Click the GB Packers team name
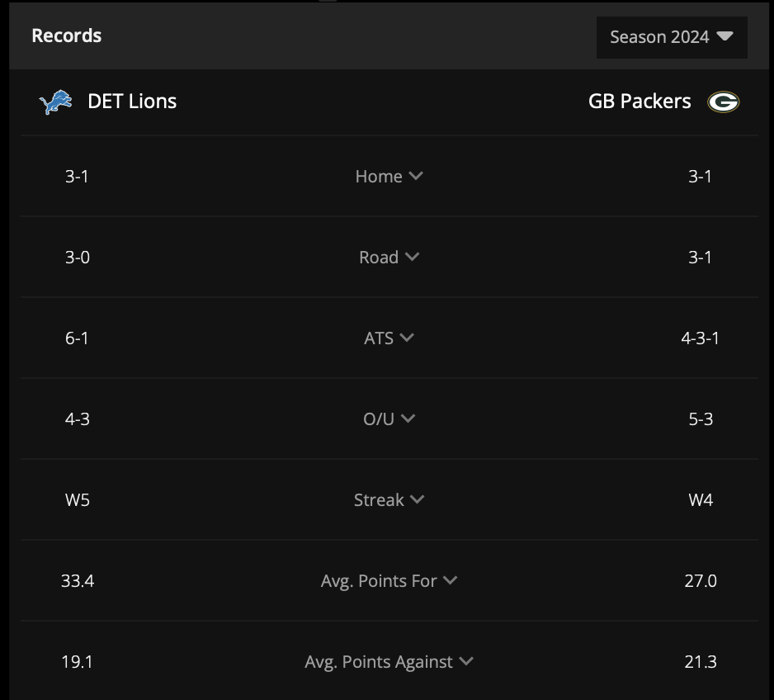The image size is (774, 700). click(x=639, y=102)
